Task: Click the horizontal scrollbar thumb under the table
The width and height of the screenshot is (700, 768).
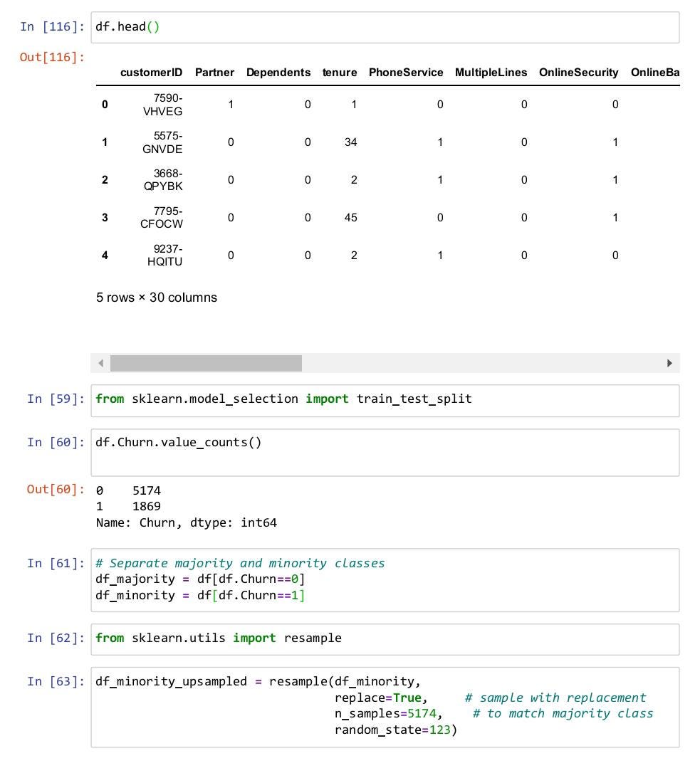Action: click(207, 363)
